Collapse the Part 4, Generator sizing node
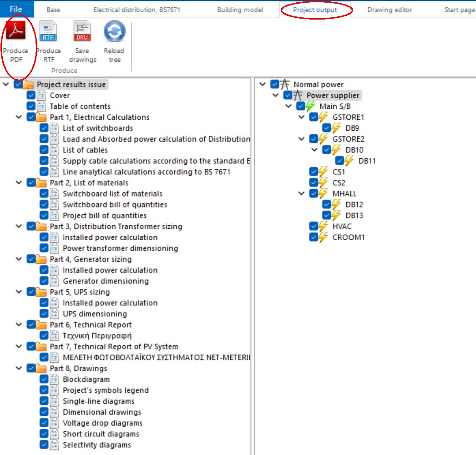 (x=18, y=259)
